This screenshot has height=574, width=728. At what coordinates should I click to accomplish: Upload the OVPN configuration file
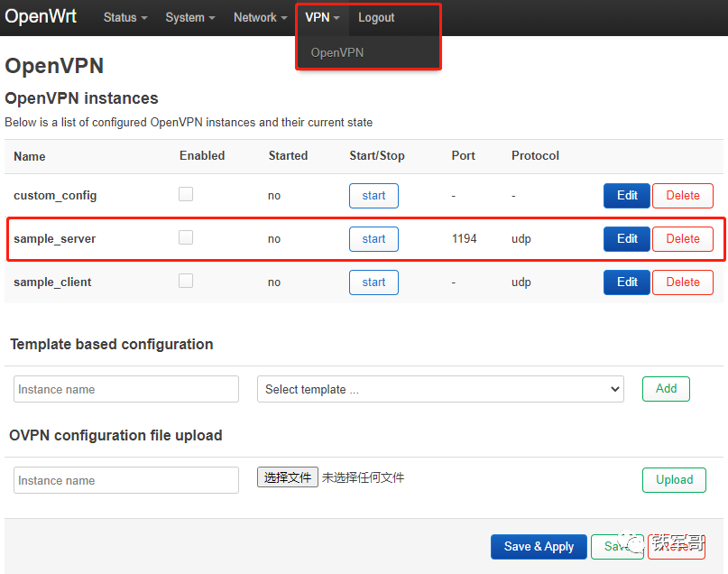[674, 480]
